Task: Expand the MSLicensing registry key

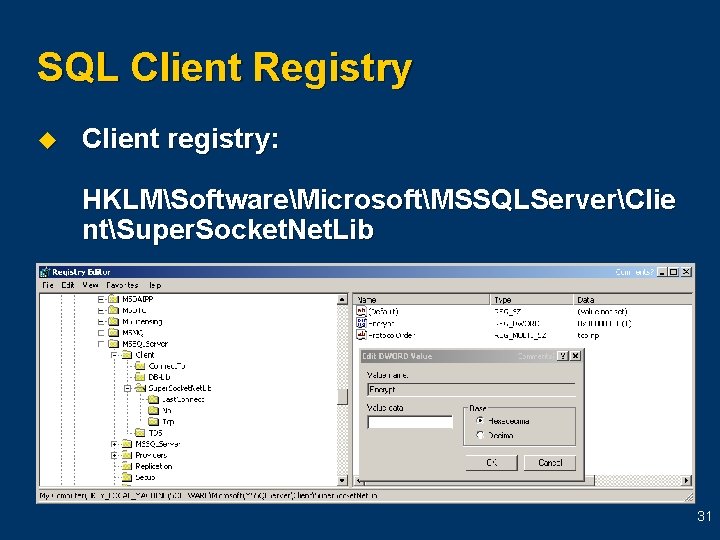Action: click(101, 321)
